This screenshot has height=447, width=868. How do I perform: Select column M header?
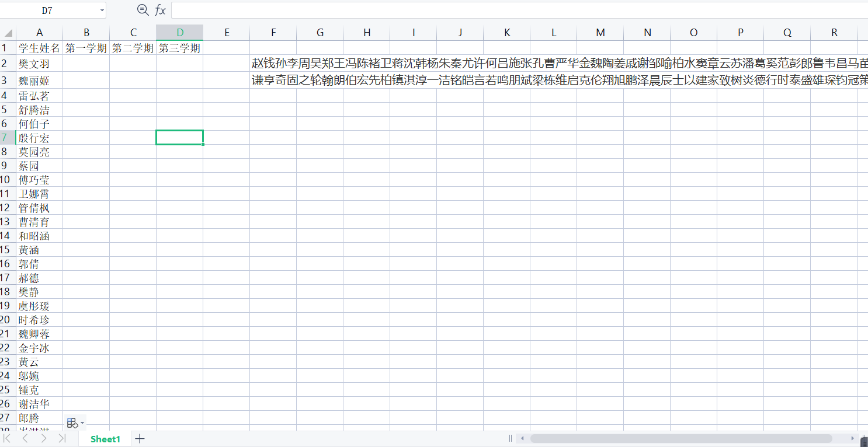point(600,33)
